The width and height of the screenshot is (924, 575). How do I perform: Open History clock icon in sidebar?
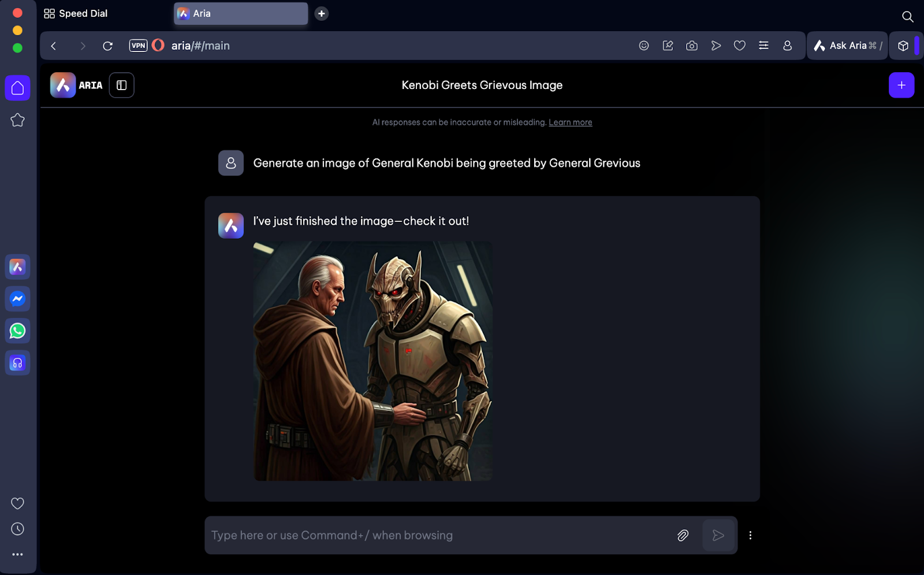click(18, 529)
